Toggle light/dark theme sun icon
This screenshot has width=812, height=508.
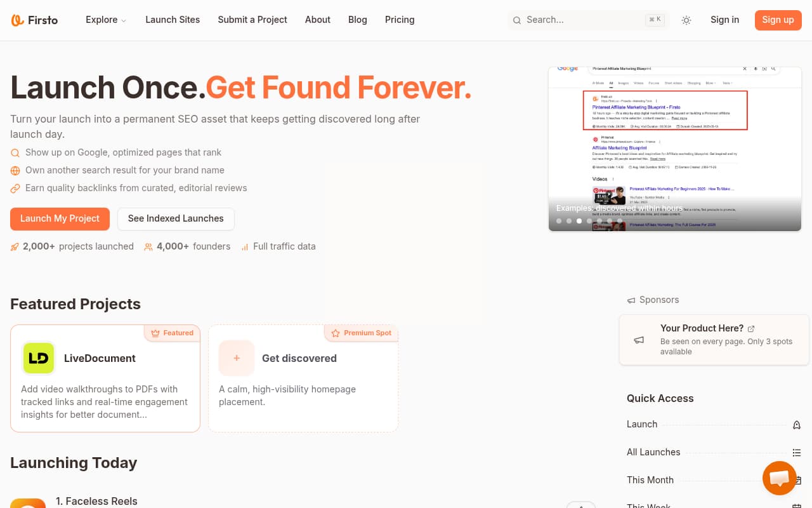click(686, 20)
